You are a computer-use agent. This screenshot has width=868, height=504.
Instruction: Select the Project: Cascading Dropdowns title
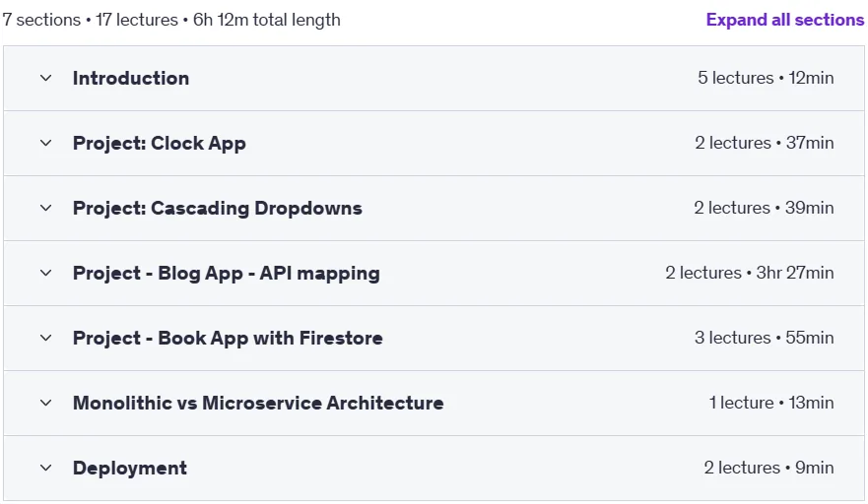(x=218, y=208)
